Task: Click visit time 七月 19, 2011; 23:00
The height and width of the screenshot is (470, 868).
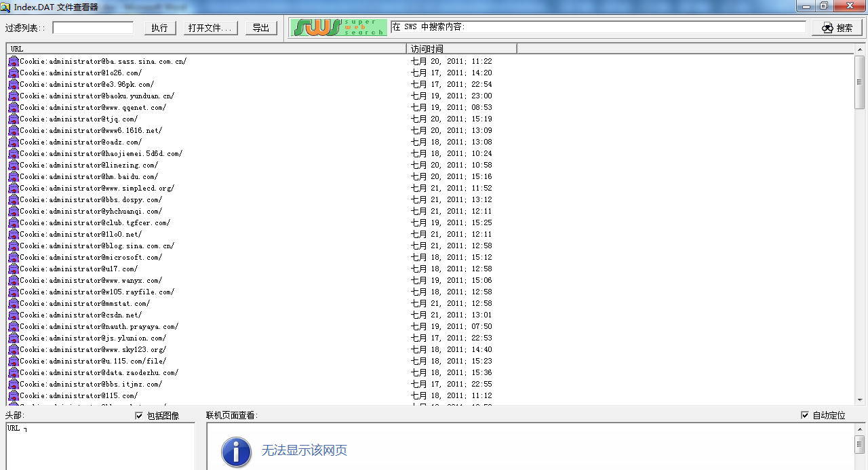Action: (x=452, y=96)
